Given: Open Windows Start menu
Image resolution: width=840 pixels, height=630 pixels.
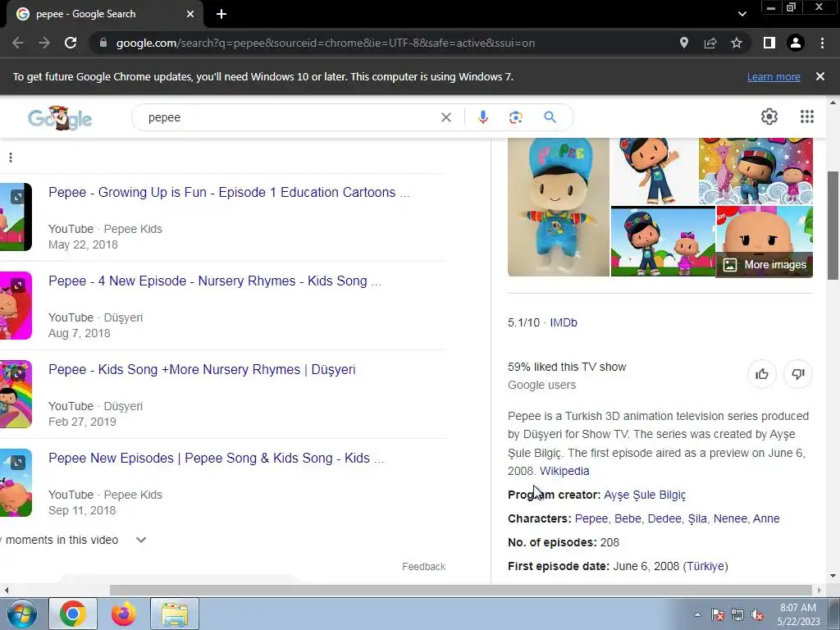Looking at the screenshot, I should click(22, 614).
